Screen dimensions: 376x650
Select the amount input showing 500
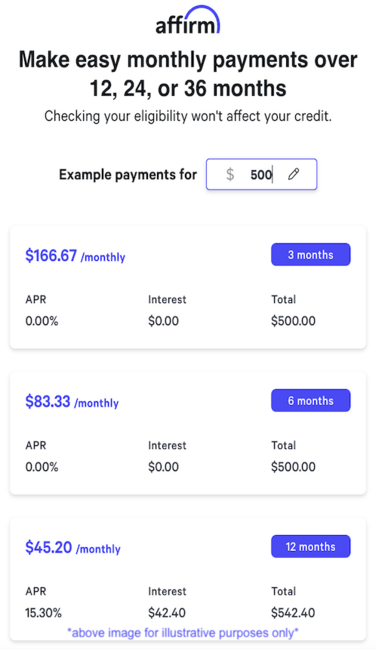coord(262,175)
